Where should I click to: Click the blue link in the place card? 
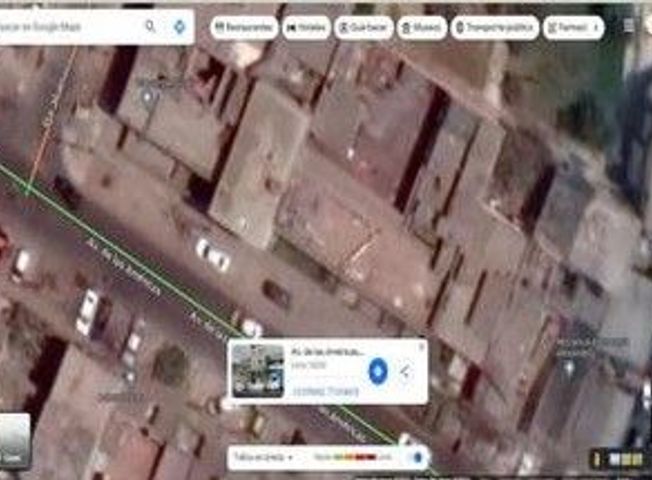tap(325, 391)
